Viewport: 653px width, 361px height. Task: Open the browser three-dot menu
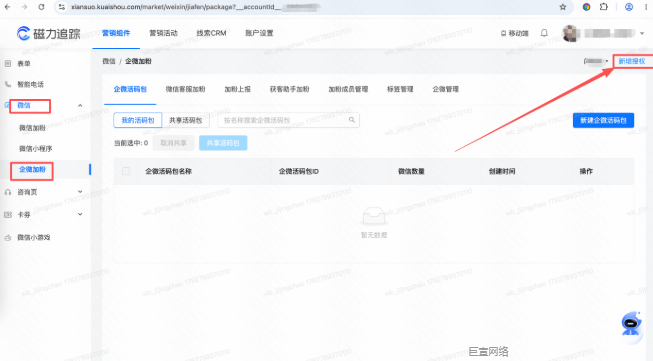(x=646, y=7)
